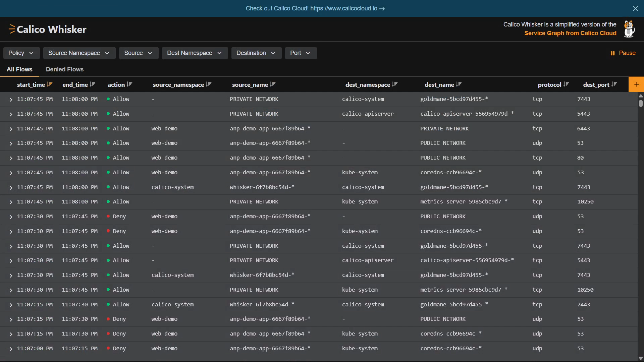Sort by start_time column icon
This screenshot has height=362, width=644.
point(50,84)
